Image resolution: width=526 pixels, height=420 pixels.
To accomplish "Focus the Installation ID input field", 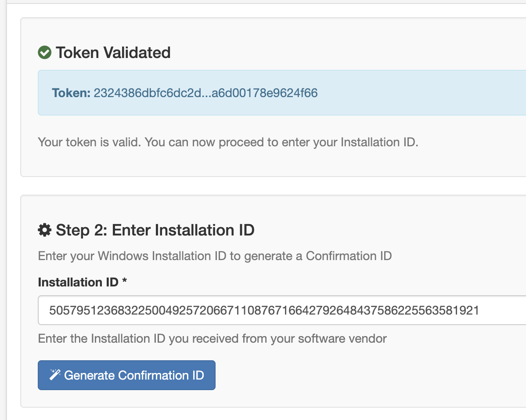I will (281, 311).
